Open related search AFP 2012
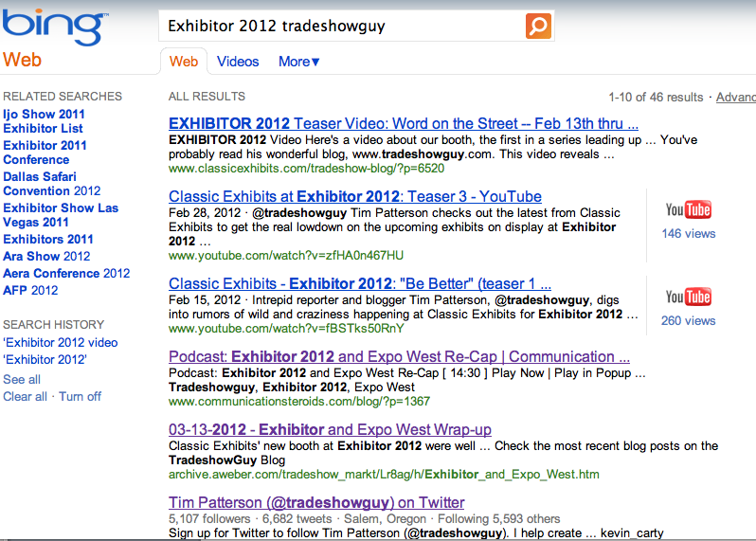The width and height of the screenshot is (756, 541). (30, 290)
